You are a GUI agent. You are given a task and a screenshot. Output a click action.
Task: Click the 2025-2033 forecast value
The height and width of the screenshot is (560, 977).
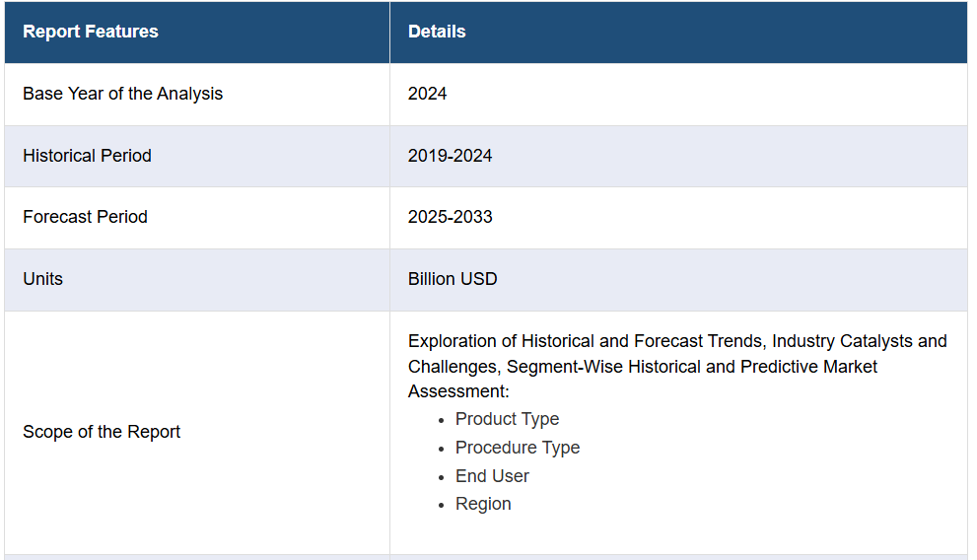[450, 217]
